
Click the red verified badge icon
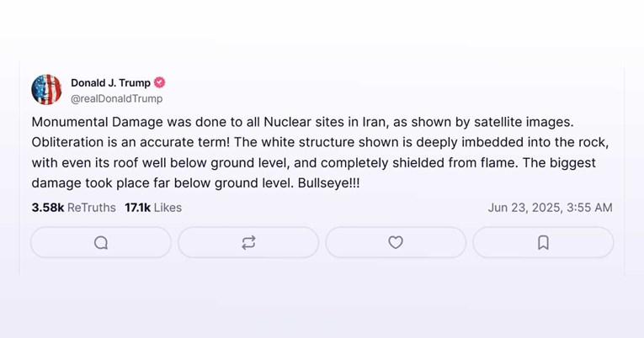point(160,82)
